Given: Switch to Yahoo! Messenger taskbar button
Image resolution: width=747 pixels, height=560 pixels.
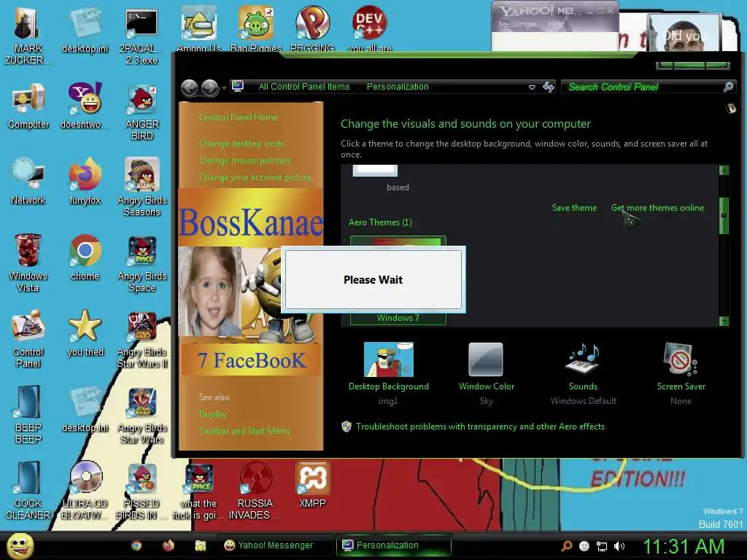Looking at the screenshot, I should [x=275, y=545].
